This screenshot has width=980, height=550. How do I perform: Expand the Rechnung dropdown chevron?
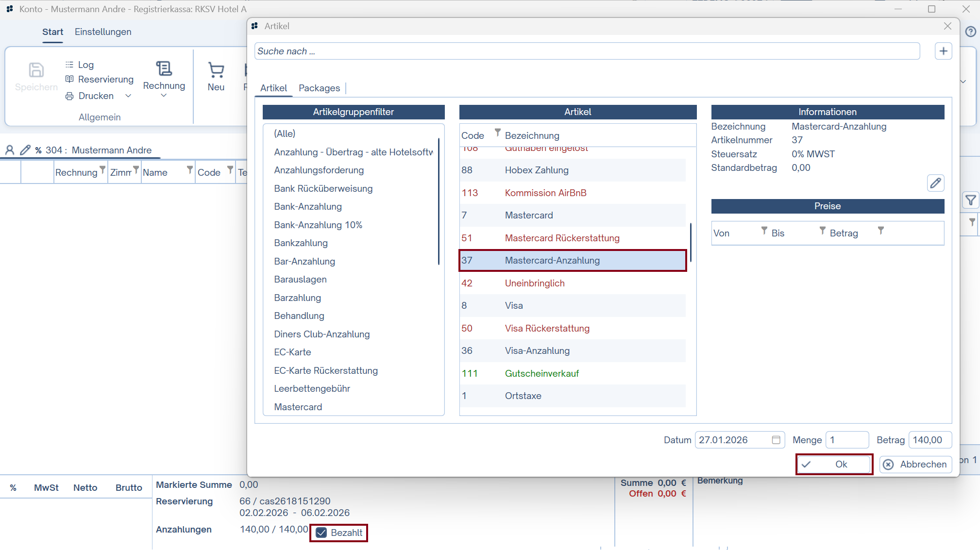click(x=164, y=96)
